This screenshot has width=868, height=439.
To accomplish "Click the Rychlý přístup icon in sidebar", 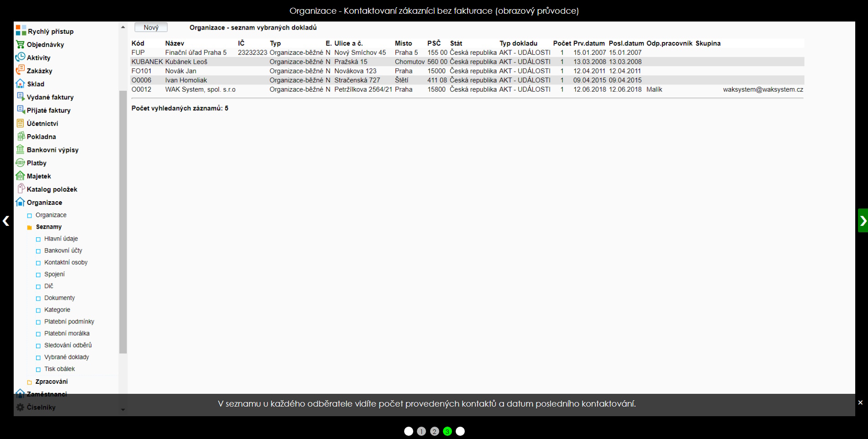I will [21, 31].
